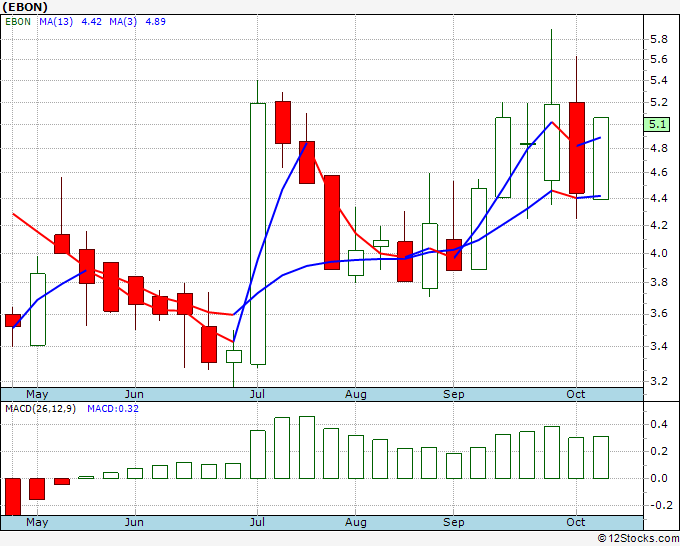
Task: Click the MACD:0.32 value label
Action: 113,409
